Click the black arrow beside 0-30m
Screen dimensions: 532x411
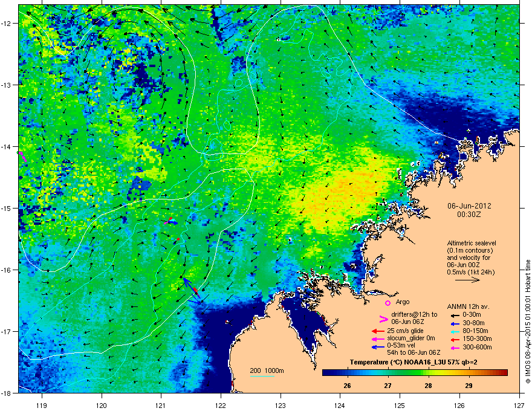point(455,315)
